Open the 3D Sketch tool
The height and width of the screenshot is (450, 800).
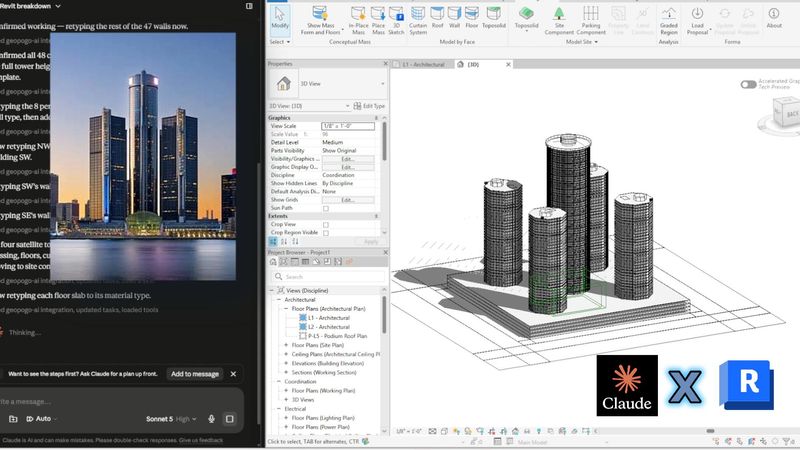(x=396, y=20)
